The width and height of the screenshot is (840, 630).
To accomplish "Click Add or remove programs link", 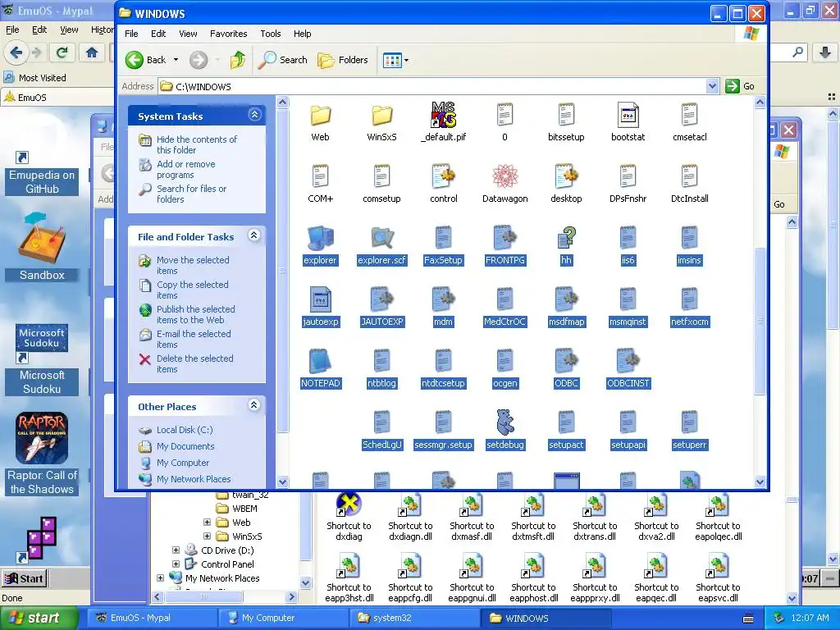I will point(186,169).
